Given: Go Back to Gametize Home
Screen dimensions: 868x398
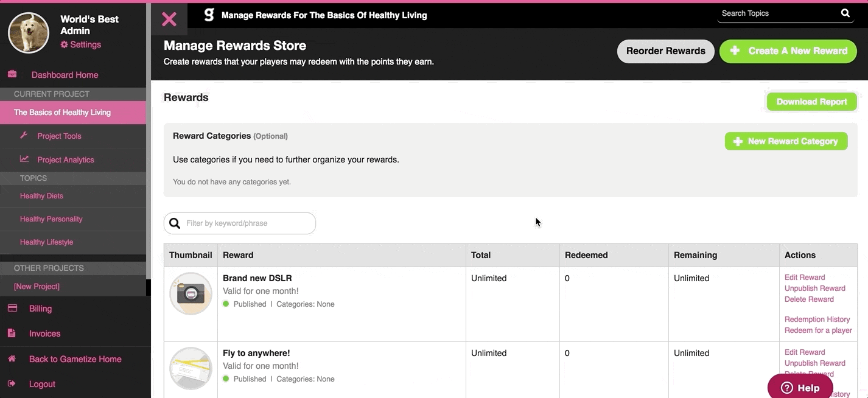Looking at the screenshot, I should pyautogui.click(x=75, y=359).
